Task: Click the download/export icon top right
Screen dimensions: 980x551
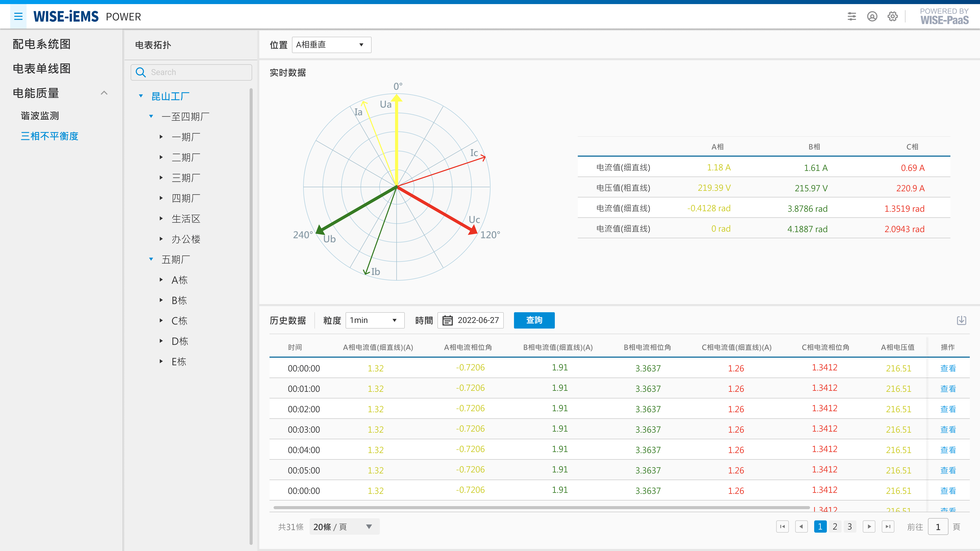Action: (x=962, y=320)
